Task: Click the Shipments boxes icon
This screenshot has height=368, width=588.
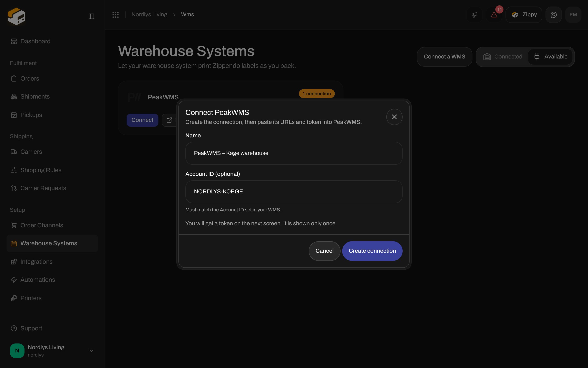Action: click(14, 97)
